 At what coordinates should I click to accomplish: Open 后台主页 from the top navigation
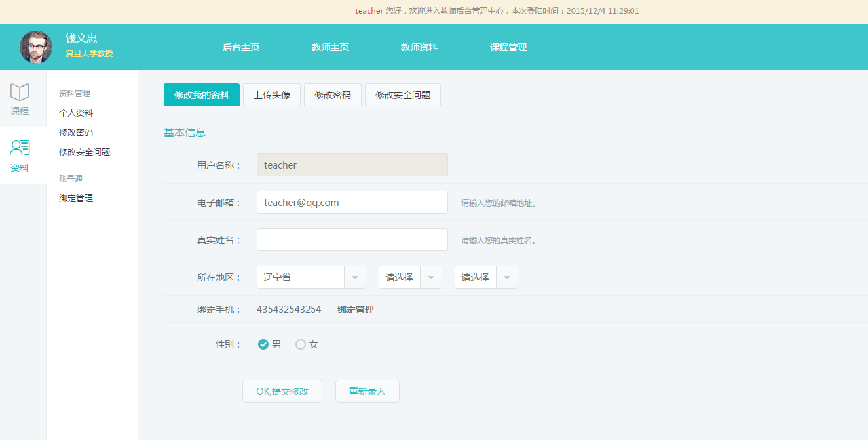tap(240, 47)
